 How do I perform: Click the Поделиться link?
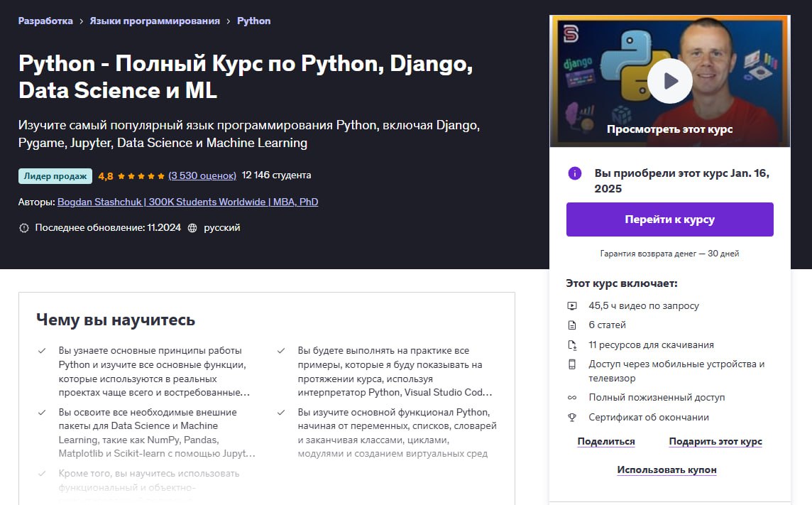[606, 441]
